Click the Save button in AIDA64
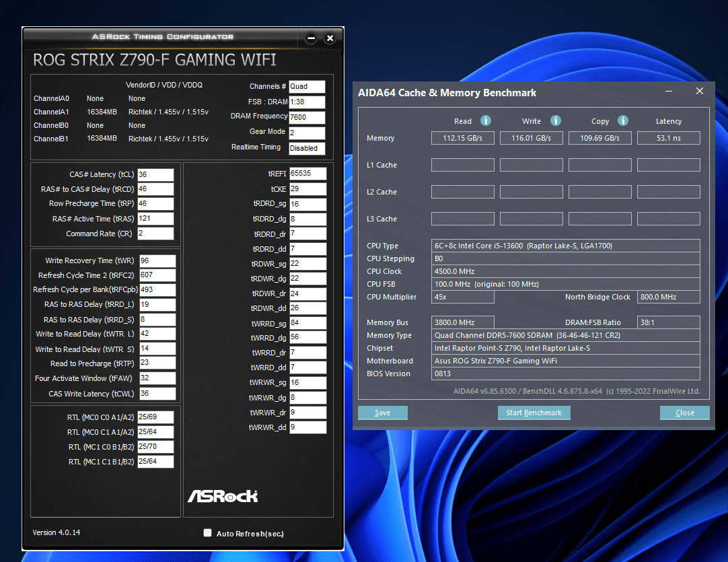Screen dimensions: 728x562 (x=383, y=413)
